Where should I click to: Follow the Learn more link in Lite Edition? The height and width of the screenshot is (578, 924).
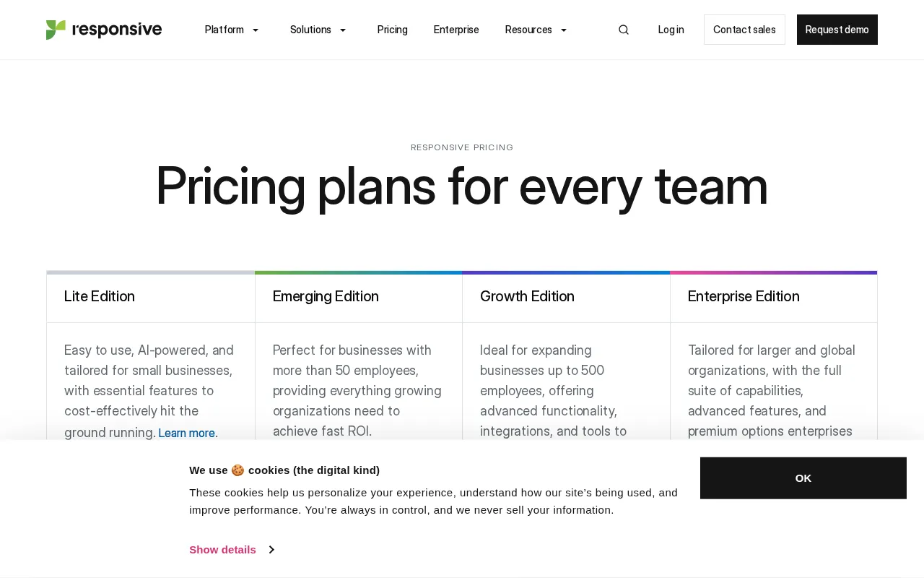[188, 433]
